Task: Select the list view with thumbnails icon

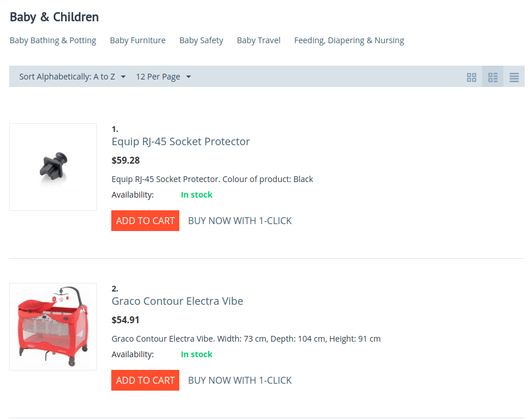Action: 493,77
